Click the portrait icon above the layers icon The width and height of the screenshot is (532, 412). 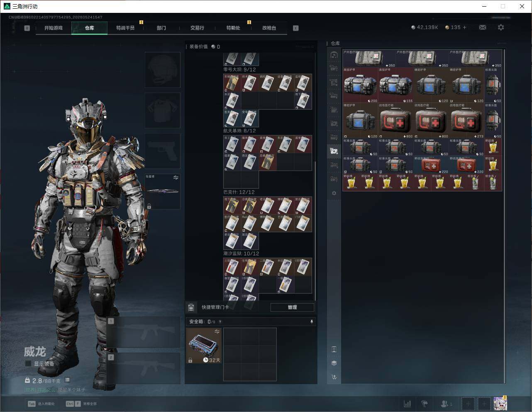(x=334, y=349)
